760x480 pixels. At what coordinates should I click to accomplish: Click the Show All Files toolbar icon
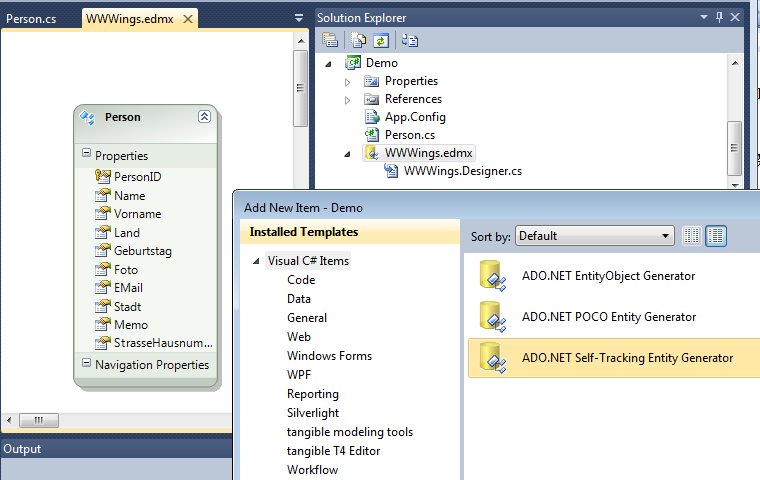point(358,41)
